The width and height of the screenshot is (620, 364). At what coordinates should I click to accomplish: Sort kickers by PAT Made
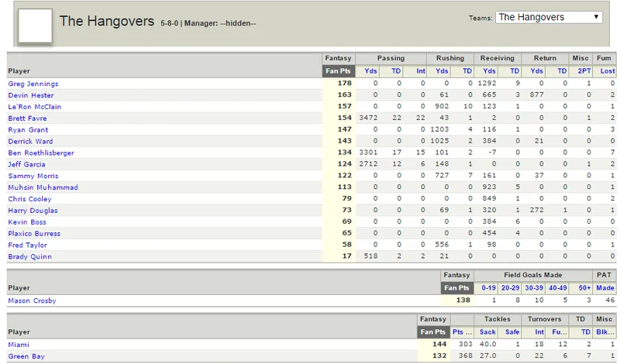605,288
